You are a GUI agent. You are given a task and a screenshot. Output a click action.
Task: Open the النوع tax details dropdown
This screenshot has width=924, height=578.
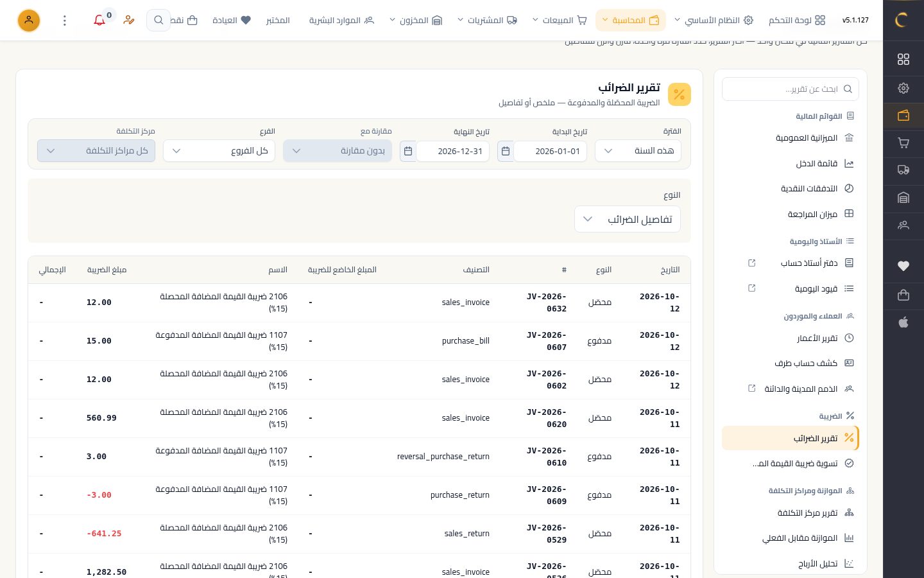[628, 220]
